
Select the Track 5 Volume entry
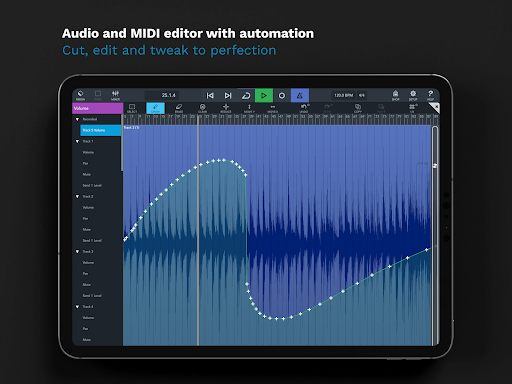101,130
